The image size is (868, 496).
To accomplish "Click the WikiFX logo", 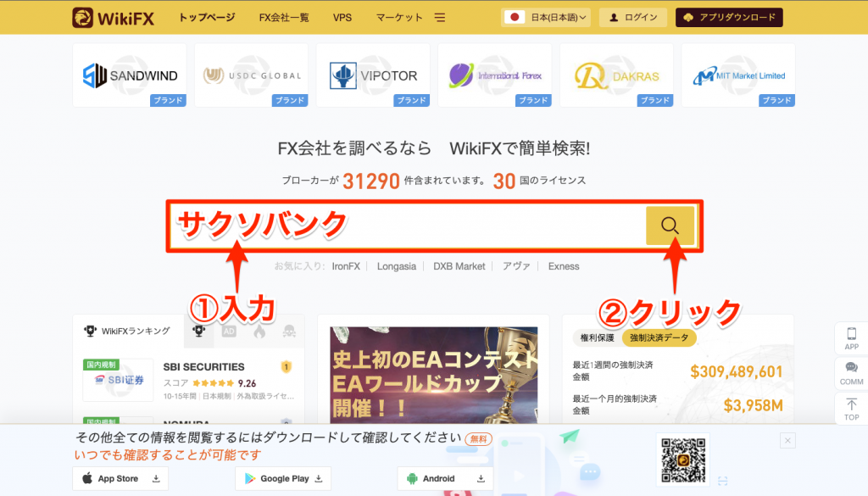I will click(x=113, y=18).
